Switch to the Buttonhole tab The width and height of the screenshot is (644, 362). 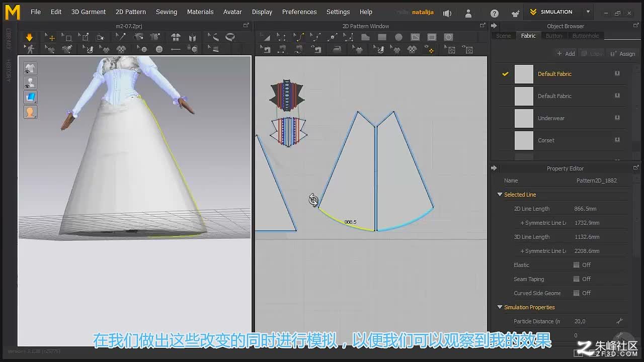tap(586, 36)
